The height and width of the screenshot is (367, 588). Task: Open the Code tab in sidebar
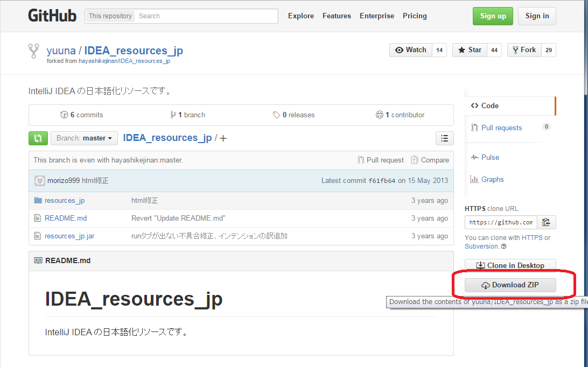tap(510, 105)
